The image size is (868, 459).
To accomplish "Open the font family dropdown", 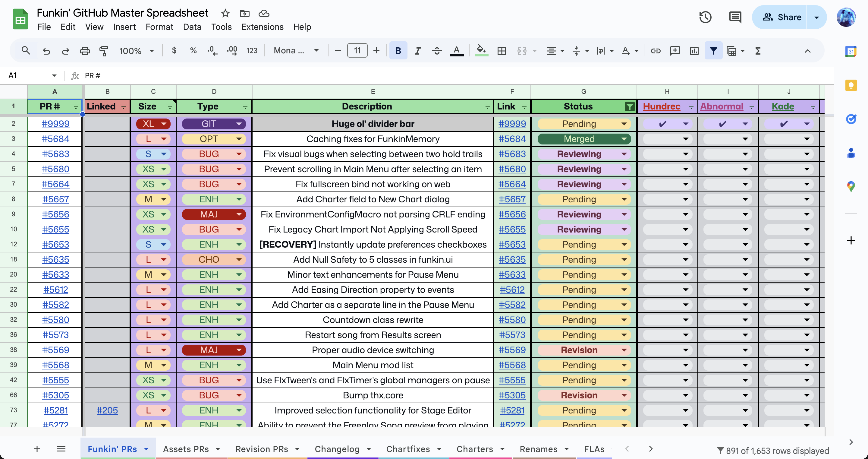I will (296, 51).
